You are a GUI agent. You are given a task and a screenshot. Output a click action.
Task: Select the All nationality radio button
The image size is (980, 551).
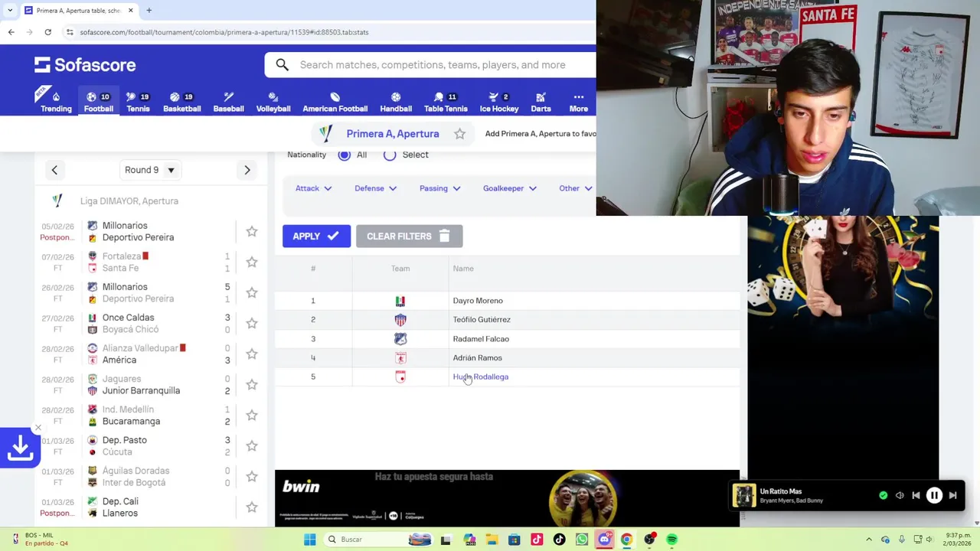(x=345, y=155)
